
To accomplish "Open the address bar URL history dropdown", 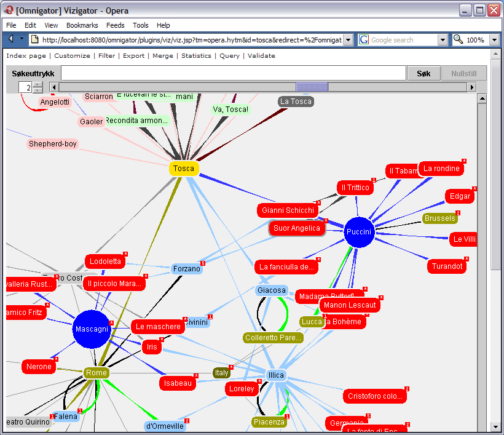I will 348,40.
